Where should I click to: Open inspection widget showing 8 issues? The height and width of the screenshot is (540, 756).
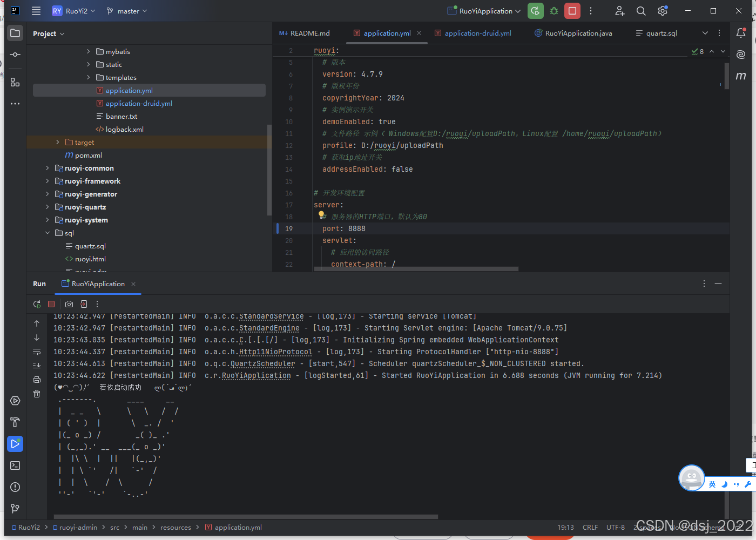click(x=698, y=51)
